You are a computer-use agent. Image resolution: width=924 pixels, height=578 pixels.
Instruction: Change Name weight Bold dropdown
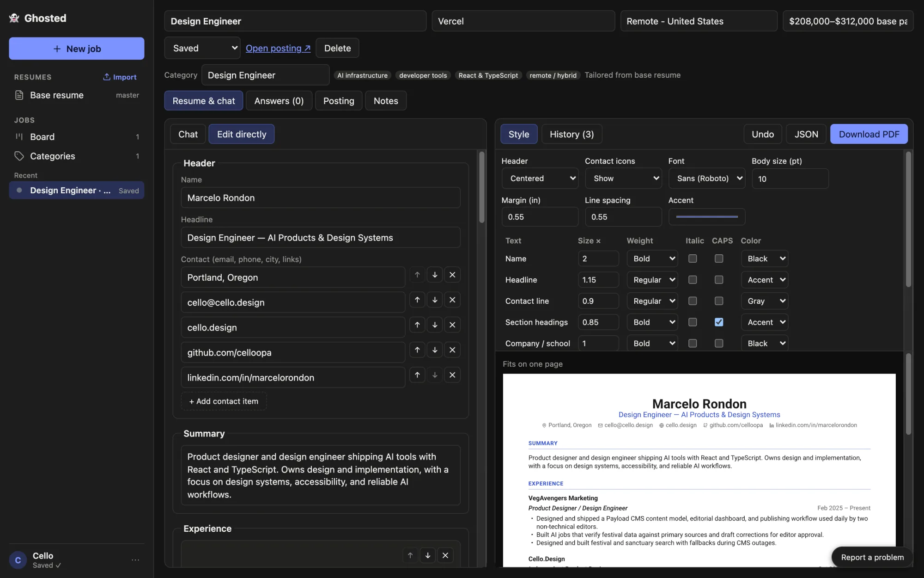coord(652,258)
